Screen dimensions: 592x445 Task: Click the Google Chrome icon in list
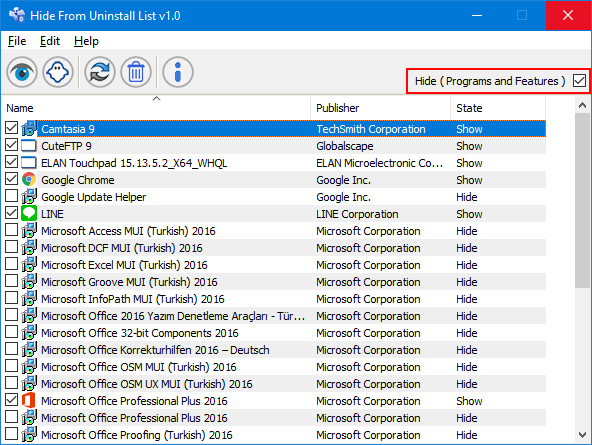coord(29,180)
